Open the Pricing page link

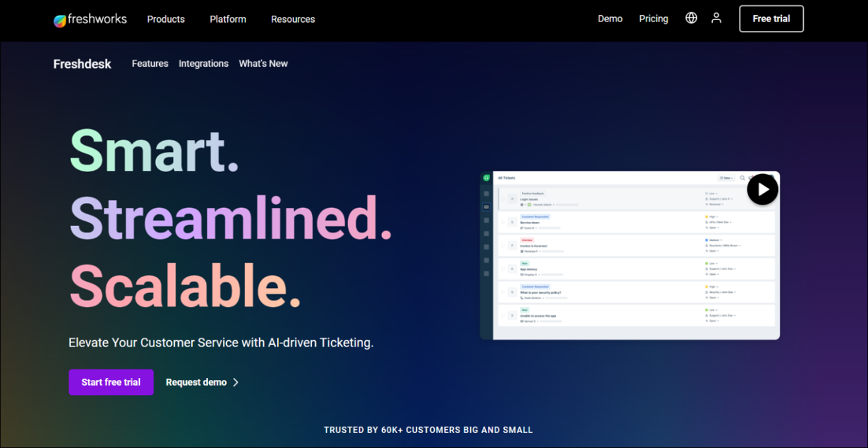[x=653, y=18]
